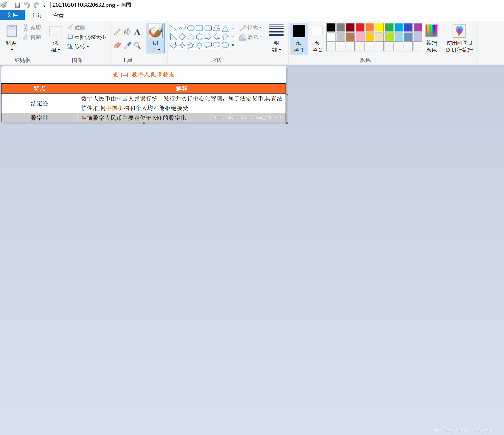504x435 pixels.
Task: Activate the 颜色 1 color slot
Action: [299, 38]
